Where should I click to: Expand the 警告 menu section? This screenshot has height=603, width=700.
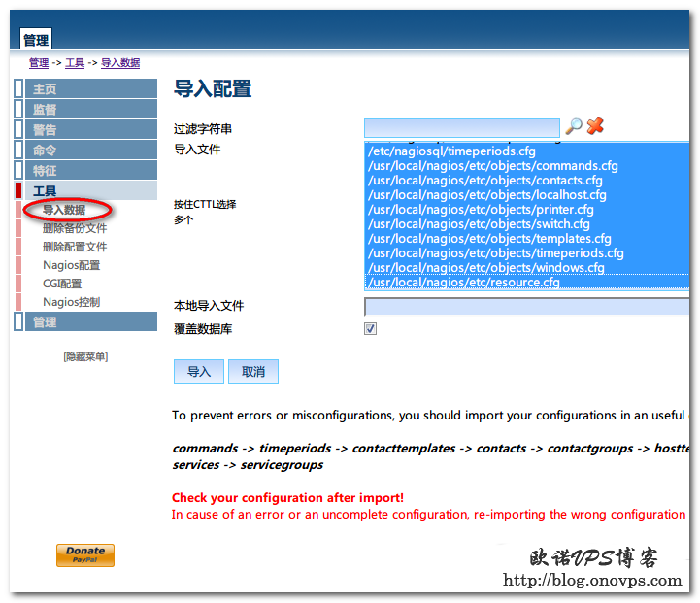point(45,130)
